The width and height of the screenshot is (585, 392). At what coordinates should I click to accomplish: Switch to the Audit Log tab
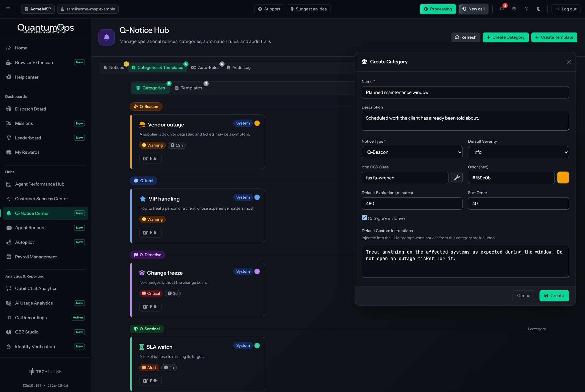point(239,68)
